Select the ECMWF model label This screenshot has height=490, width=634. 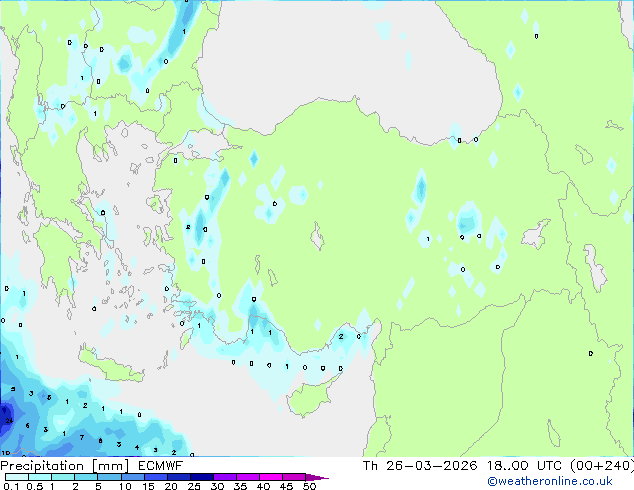[x=161, y=466]
